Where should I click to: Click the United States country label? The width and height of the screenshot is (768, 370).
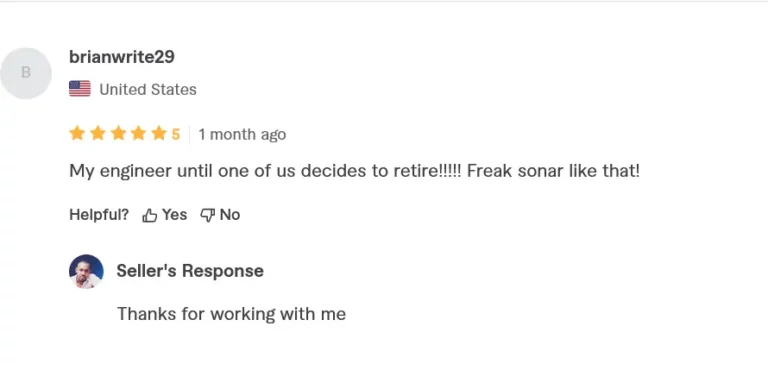(148, 90)
